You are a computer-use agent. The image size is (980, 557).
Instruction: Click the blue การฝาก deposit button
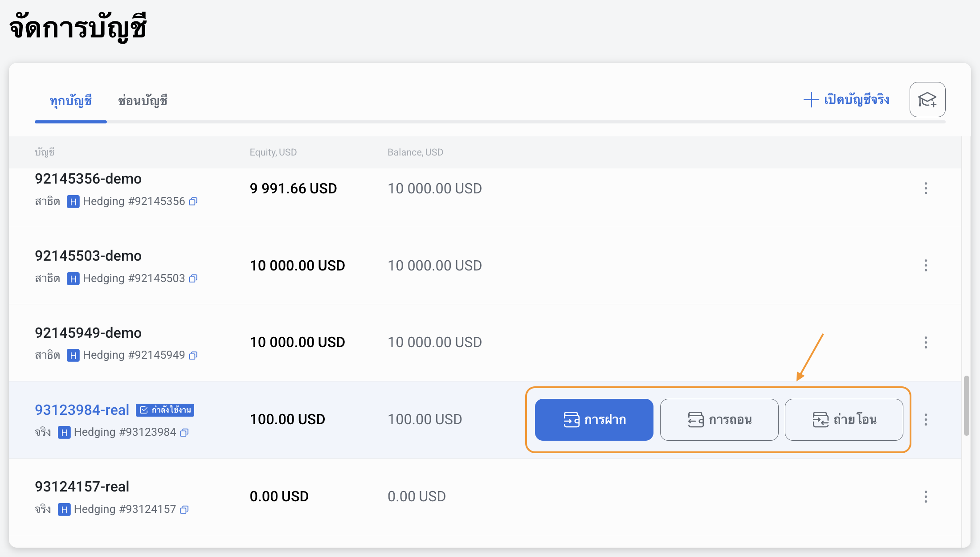coord(594,419)
